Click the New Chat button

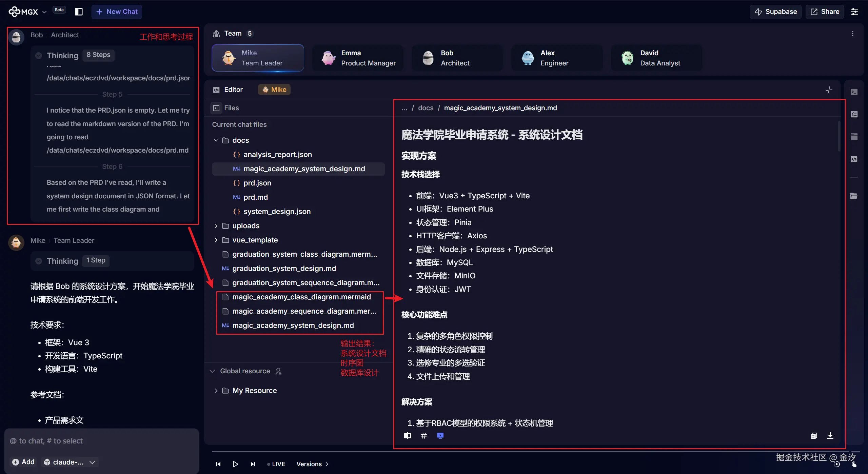(x=117, y=12)
